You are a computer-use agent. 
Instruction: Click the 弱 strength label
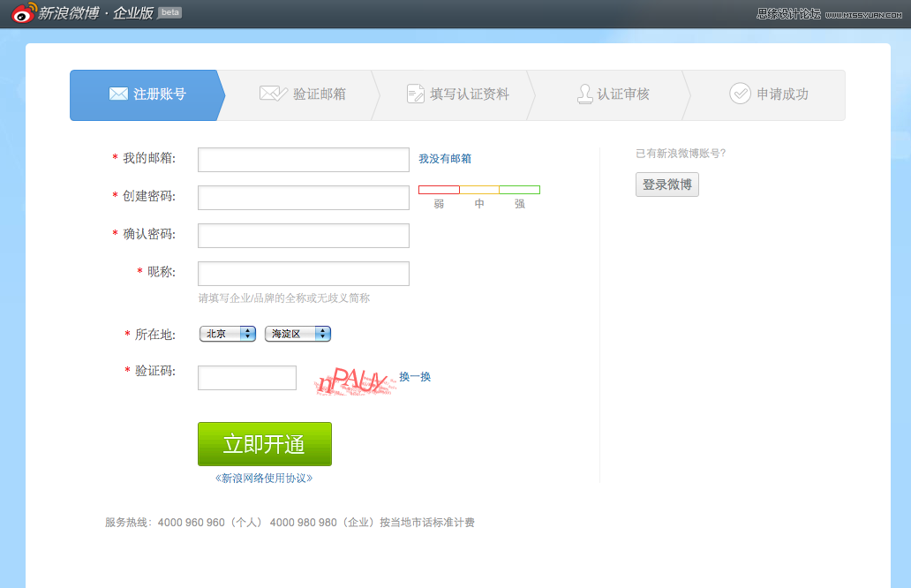(439, 204)
